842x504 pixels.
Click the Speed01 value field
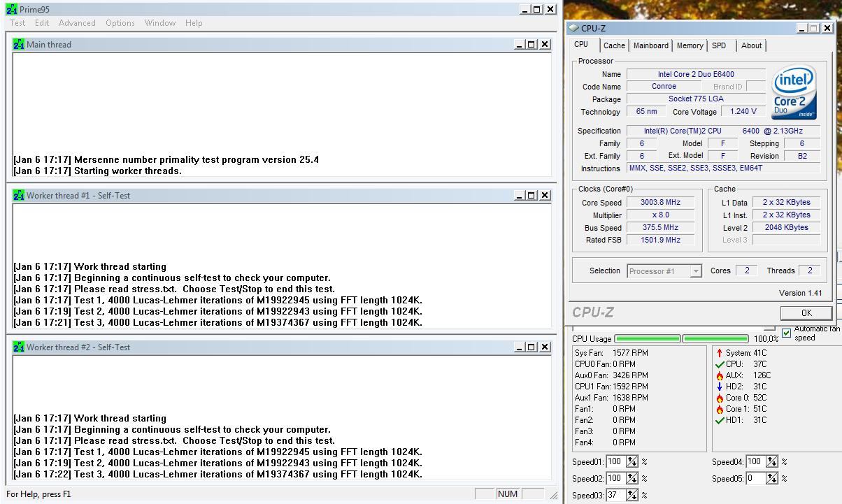615,461
